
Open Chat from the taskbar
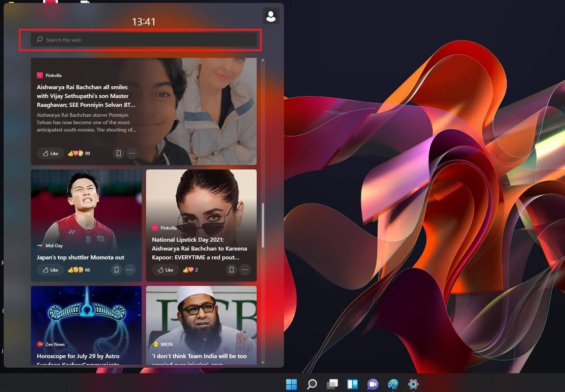point(372,384)
